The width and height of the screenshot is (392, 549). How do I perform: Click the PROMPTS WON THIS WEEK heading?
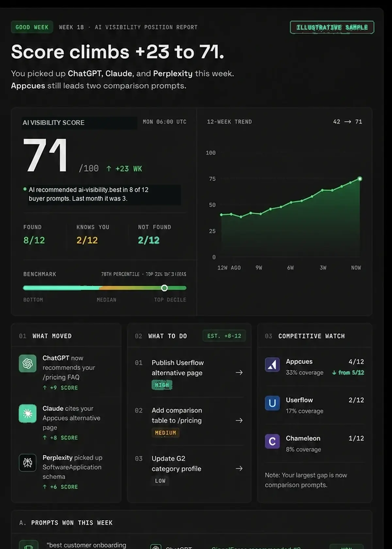(x=72, y=523)
